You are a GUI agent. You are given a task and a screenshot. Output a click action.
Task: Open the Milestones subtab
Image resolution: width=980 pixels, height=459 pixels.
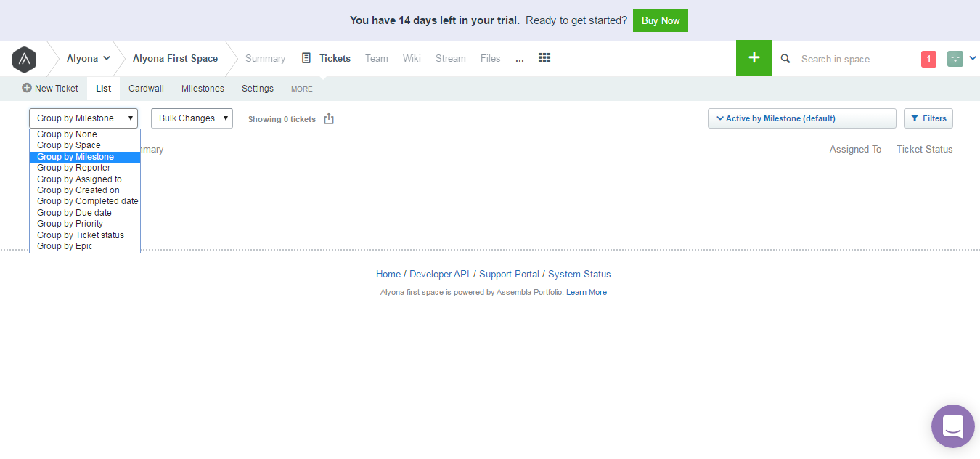tap(203, 89)
